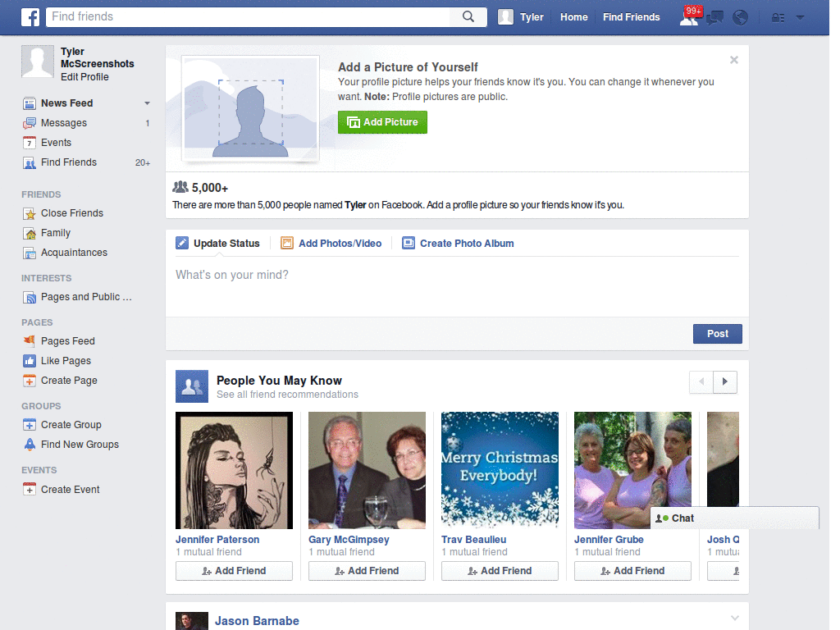Add Jennifer Grube as friend
The width and height of the screenshot is (840, 630).
coord(632,571)
